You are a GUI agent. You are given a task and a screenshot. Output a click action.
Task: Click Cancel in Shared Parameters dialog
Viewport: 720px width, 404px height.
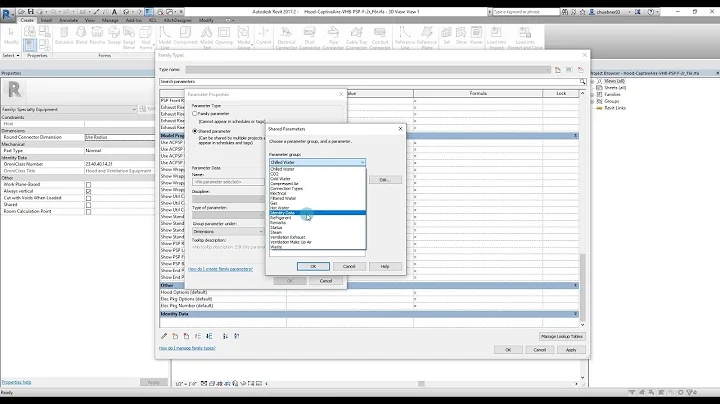coord(349,266)
